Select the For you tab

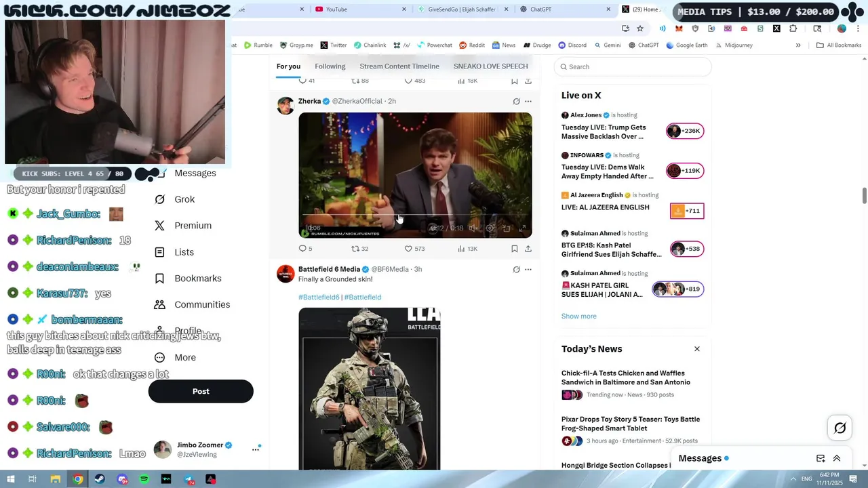click(288, 66)
